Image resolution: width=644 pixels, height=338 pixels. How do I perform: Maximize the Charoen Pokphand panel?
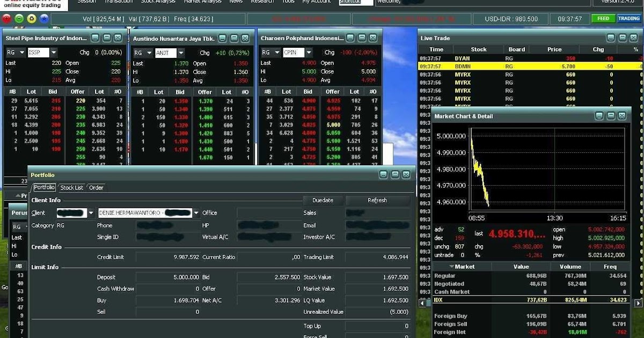362,38
